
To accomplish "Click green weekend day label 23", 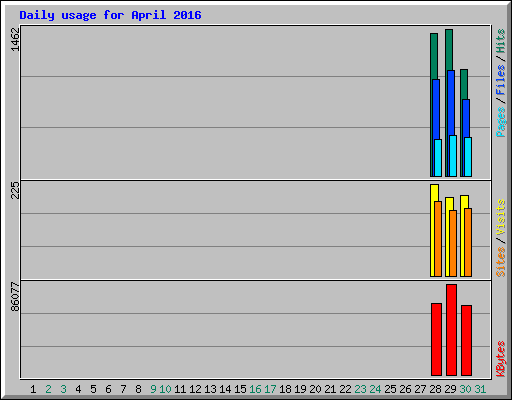I will [x=360, y=389].
